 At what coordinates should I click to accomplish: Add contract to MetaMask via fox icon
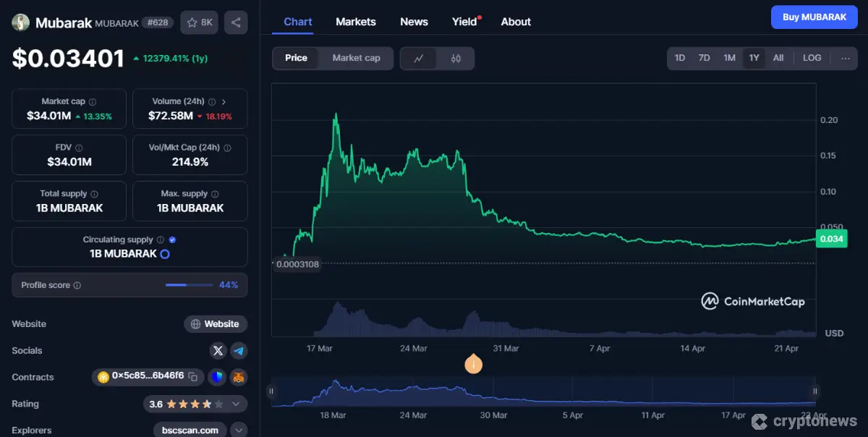(238, 377)
